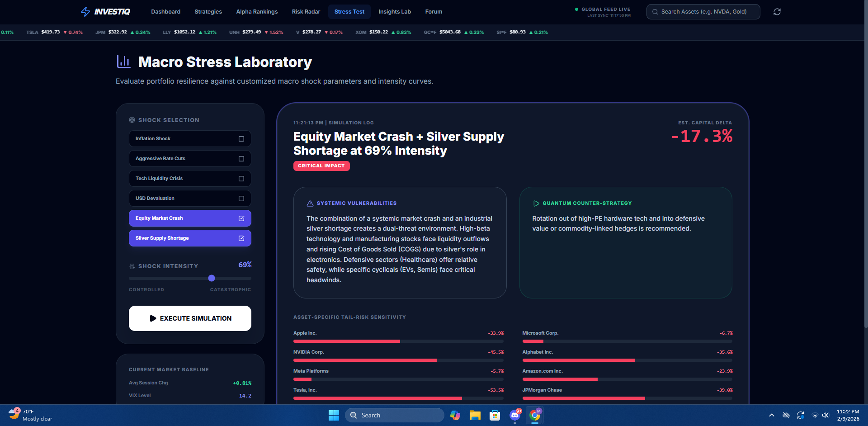Open Copilot from the taskbar

tap(455, 415)
